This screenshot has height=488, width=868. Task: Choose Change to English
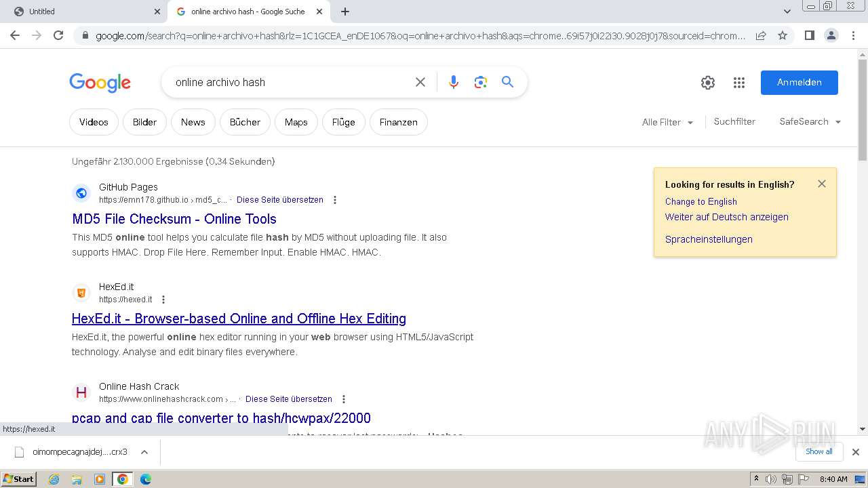pos(701,201)
